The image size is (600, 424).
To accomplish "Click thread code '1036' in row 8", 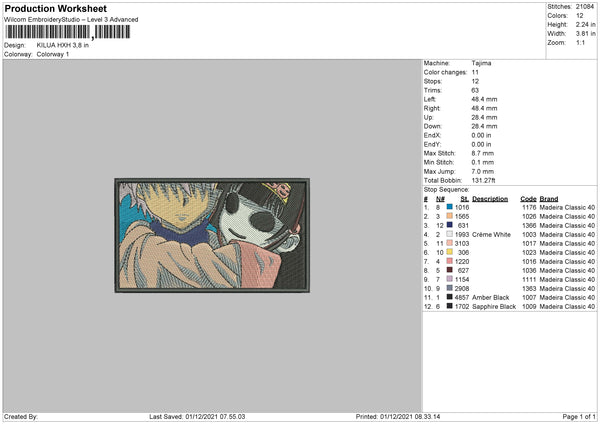I will click(529, 271).
